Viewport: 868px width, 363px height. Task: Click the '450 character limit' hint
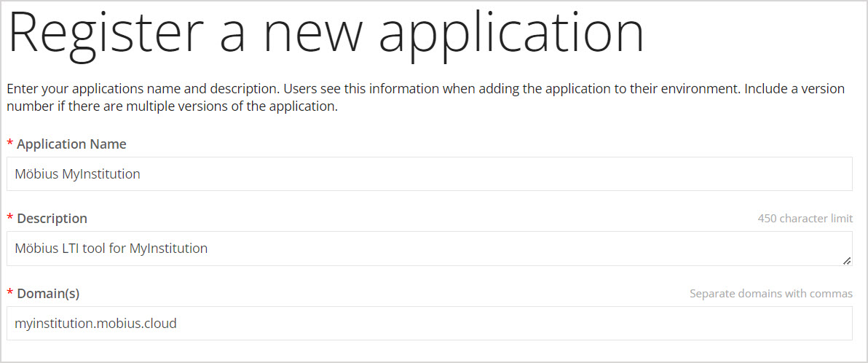(x=805, y=219)
